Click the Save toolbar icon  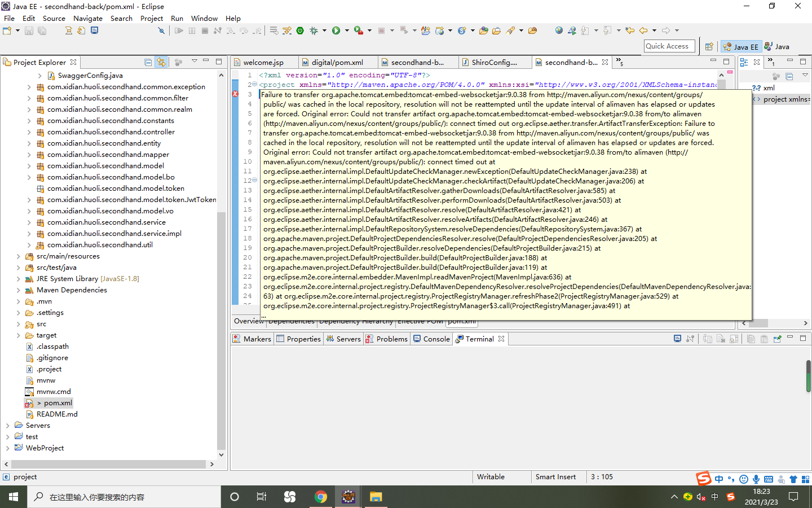(29, 30)
